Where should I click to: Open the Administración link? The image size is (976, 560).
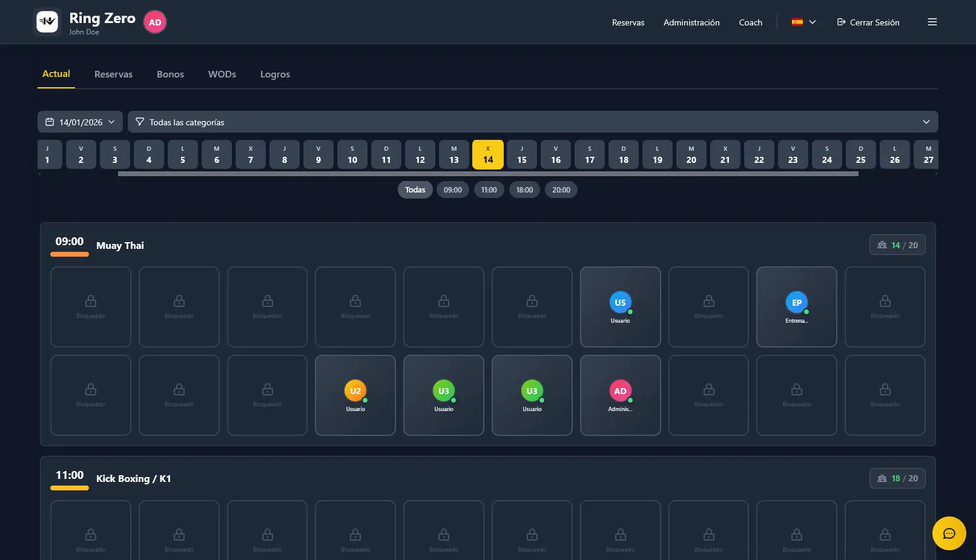pyautogui.click(x=691, y=22)
